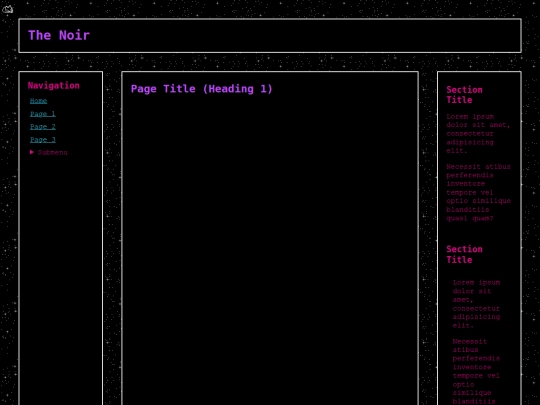Image resolution: width=540 pixels, height=405 pixels.
Task: Follow the Page 3 link
Action: [x=43, y=140]
